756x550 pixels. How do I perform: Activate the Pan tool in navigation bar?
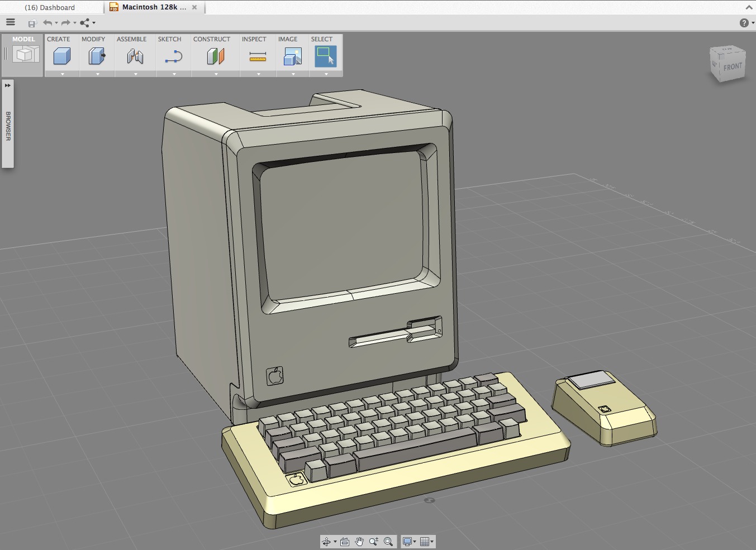point(359,541)
